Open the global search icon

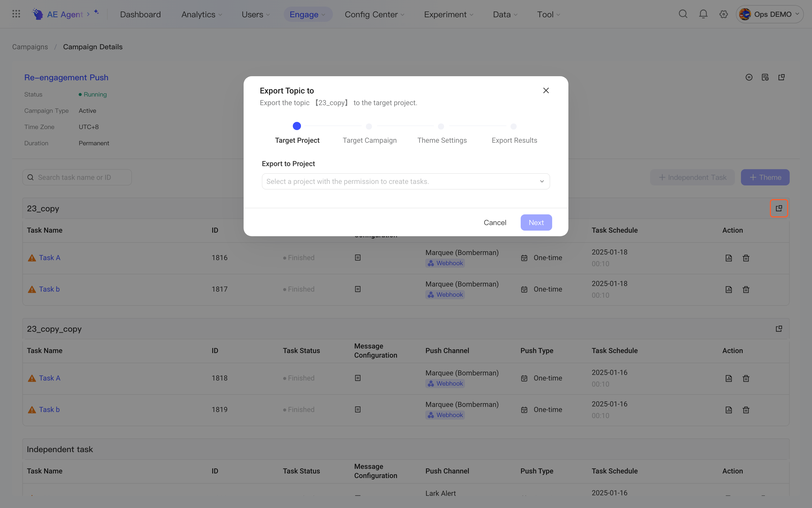tap(683, 14)
